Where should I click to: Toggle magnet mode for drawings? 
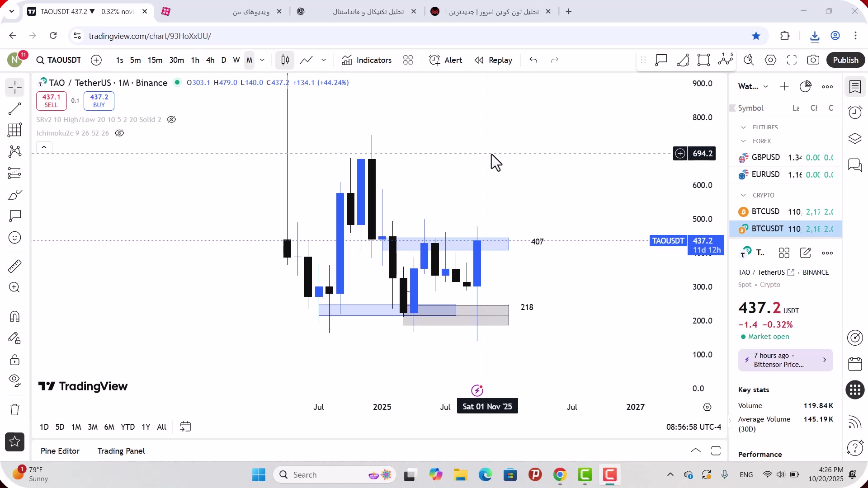coord(14,316)
